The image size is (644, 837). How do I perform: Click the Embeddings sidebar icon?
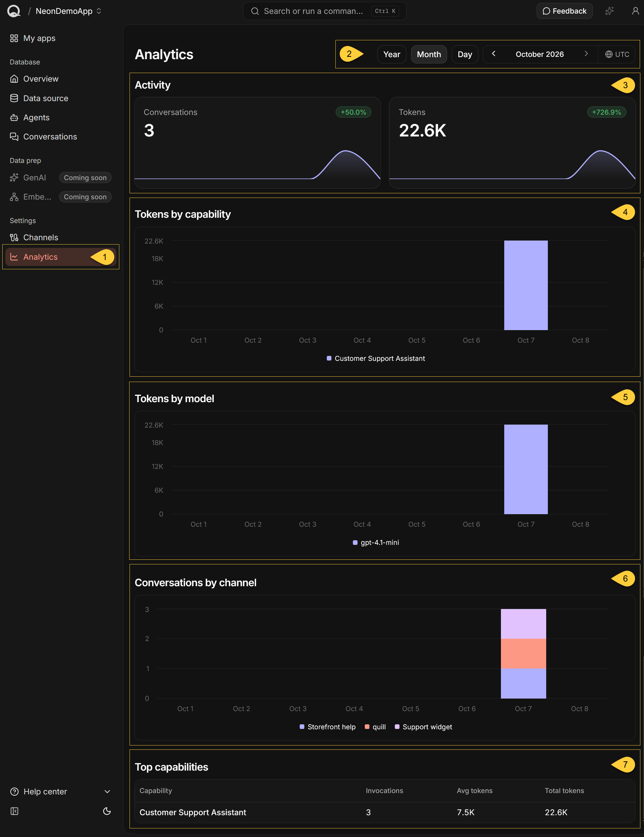point(14,197)
